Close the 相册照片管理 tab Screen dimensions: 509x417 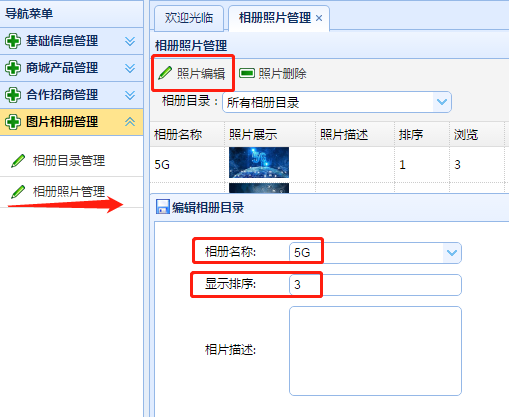[319, 18]
